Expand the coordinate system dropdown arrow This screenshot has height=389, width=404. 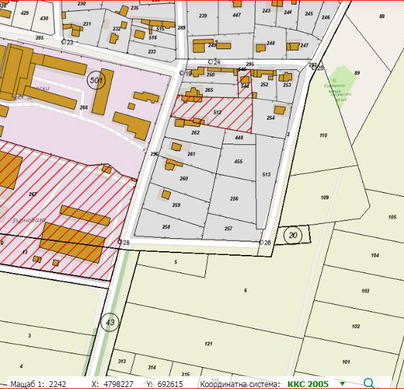342,384
